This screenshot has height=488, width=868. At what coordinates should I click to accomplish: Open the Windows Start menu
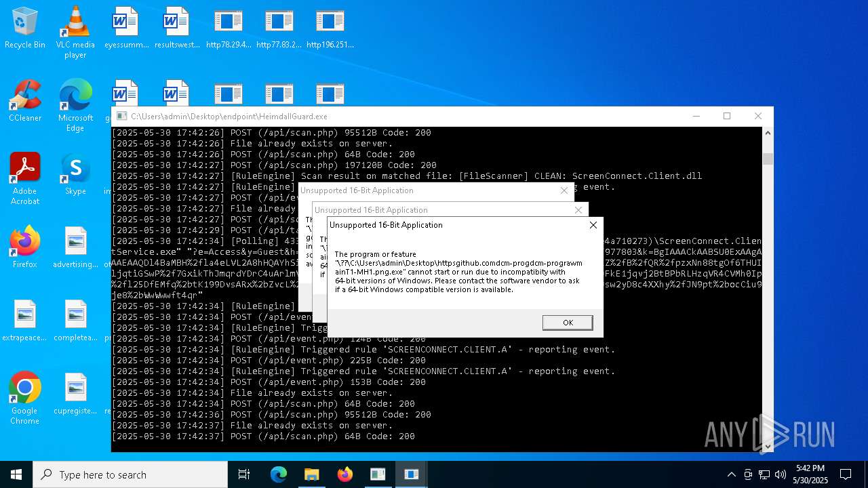pos(16,474)
